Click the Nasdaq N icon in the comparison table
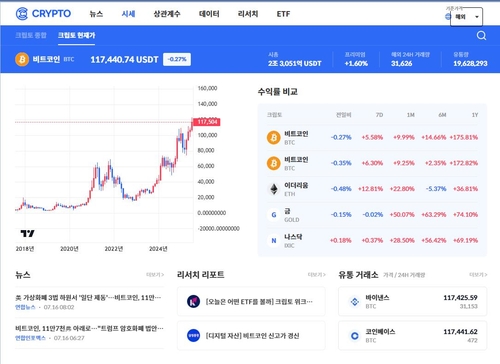The width and height of the screenshot is (500, 364). pyautogui.click(x=274, y=240)
